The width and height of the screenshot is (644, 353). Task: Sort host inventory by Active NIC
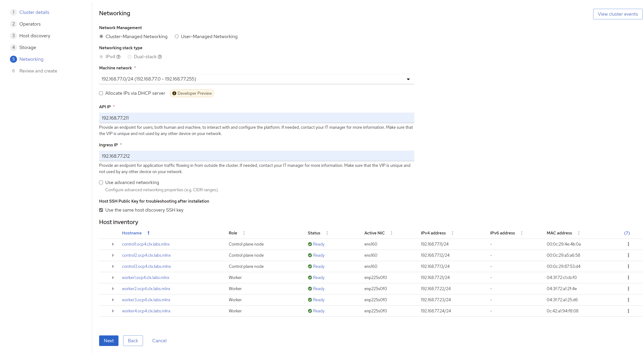coord(391,233)
